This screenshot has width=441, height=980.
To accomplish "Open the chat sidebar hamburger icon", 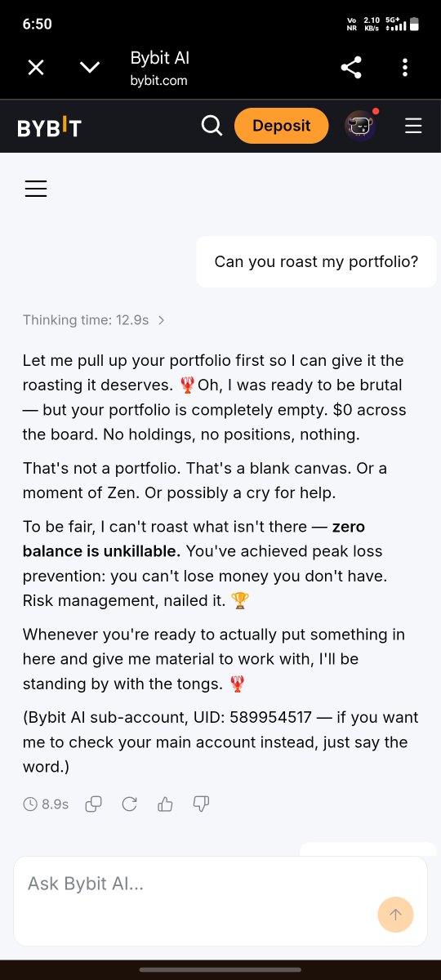I will (36, 189).
